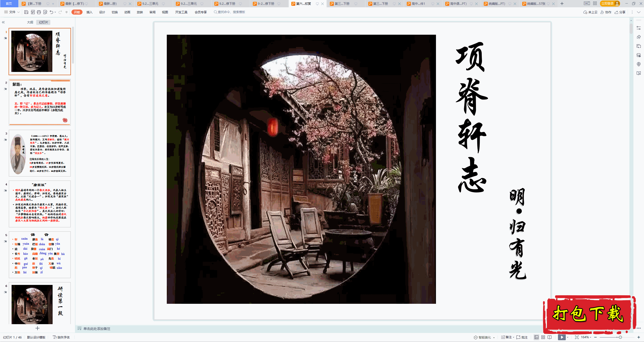Expand the 文件 menu dropdown arrow

(19, 12)
